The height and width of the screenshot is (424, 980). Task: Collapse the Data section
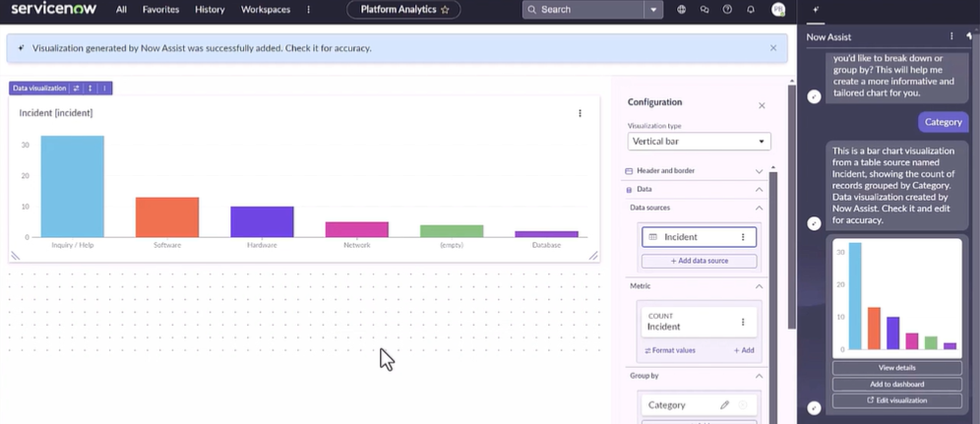tap(759, 189)
